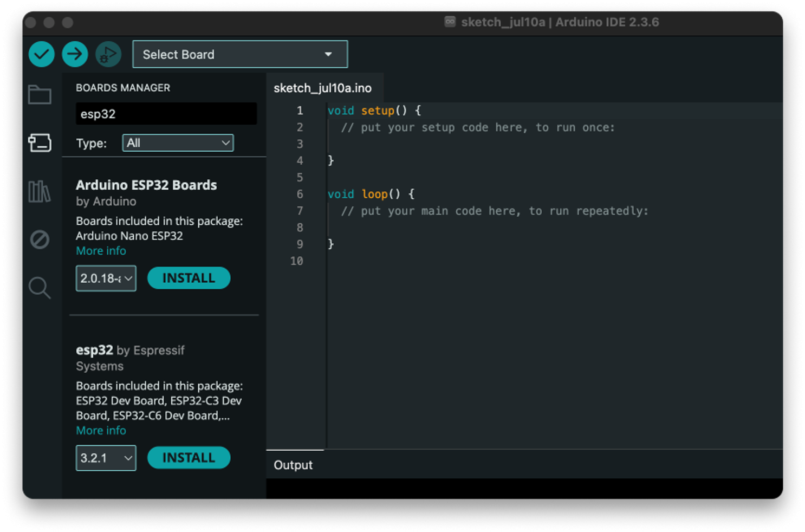
Task: Select the Output panel tab
Action: (293, 465)
